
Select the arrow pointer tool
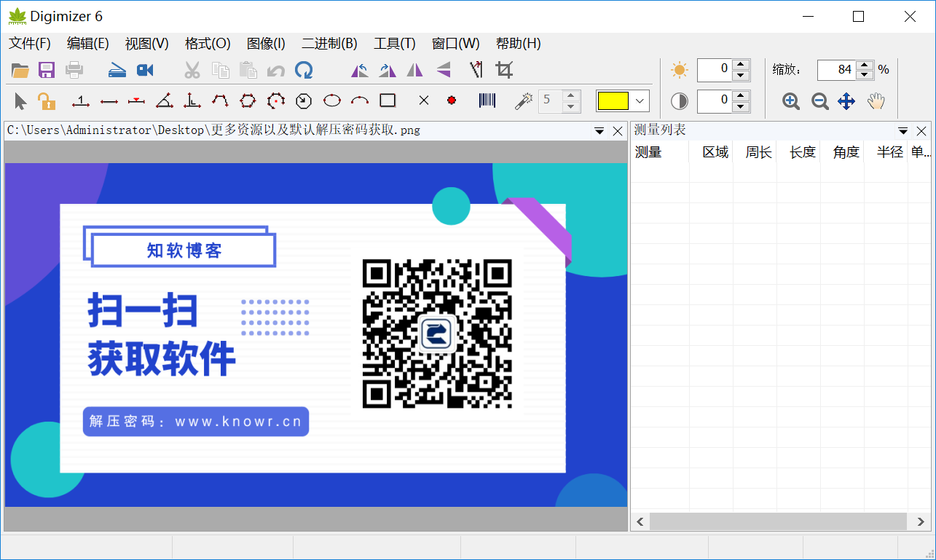[20, 101]
